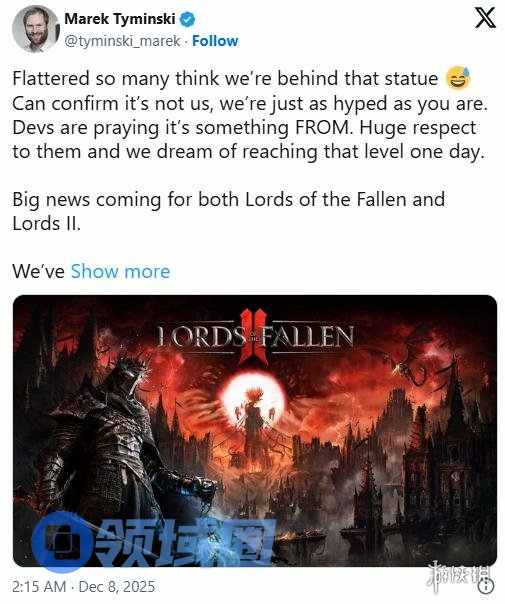Click the armored knight in the tweet image
This screenshot has height=604, width=505.
pos(116,443)
